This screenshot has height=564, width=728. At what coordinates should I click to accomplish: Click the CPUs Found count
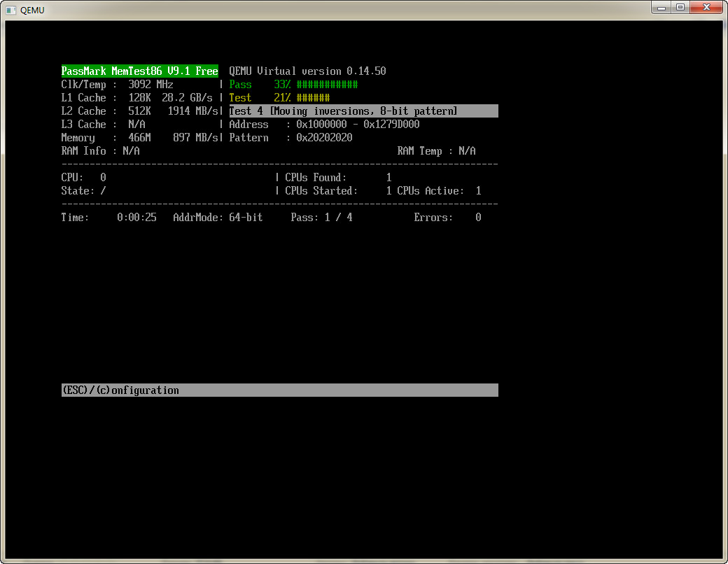tap(388, 178)
